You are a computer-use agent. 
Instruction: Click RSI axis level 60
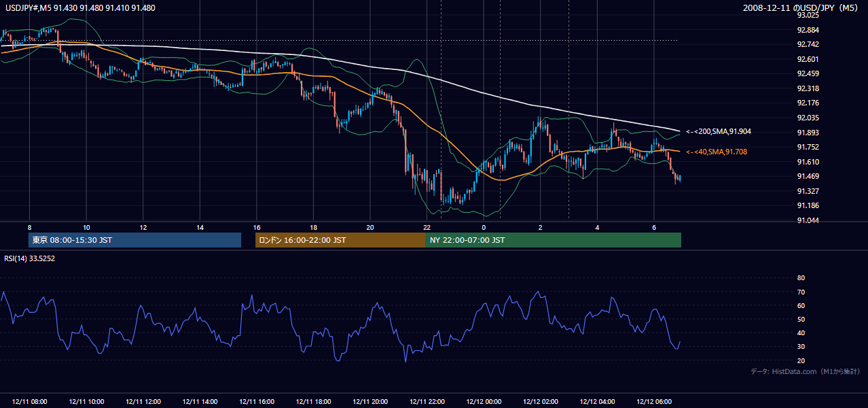pyautogui.click(x=801, y=305)
